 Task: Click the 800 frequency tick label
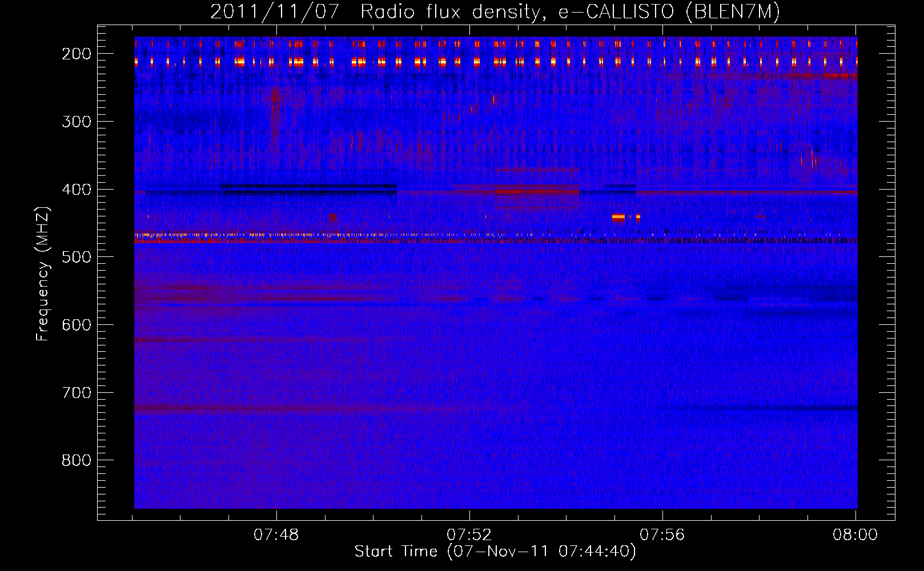pos(77,460)
